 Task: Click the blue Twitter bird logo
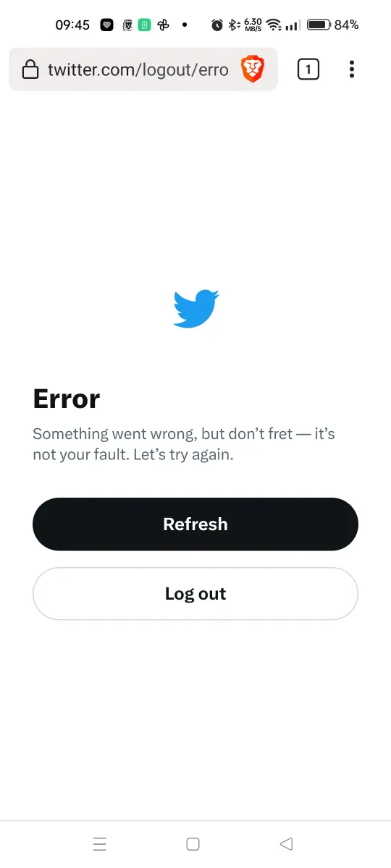pyautogui.click(x=196, y=309)
